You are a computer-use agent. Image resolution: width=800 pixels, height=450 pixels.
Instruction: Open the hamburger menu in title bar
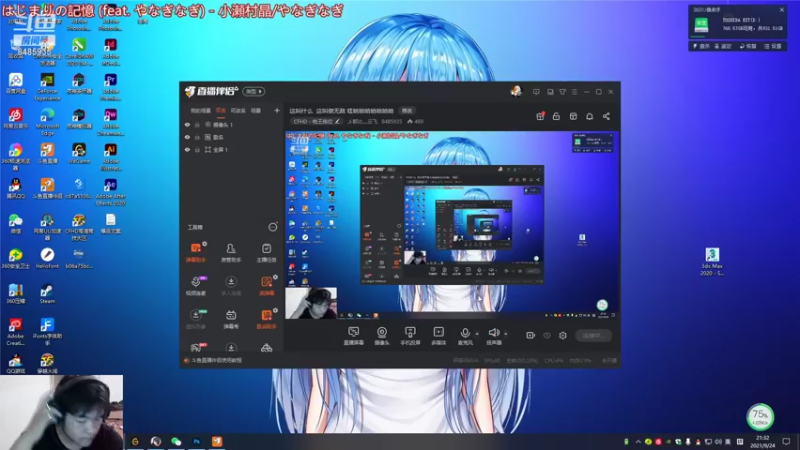click(574, 92)
